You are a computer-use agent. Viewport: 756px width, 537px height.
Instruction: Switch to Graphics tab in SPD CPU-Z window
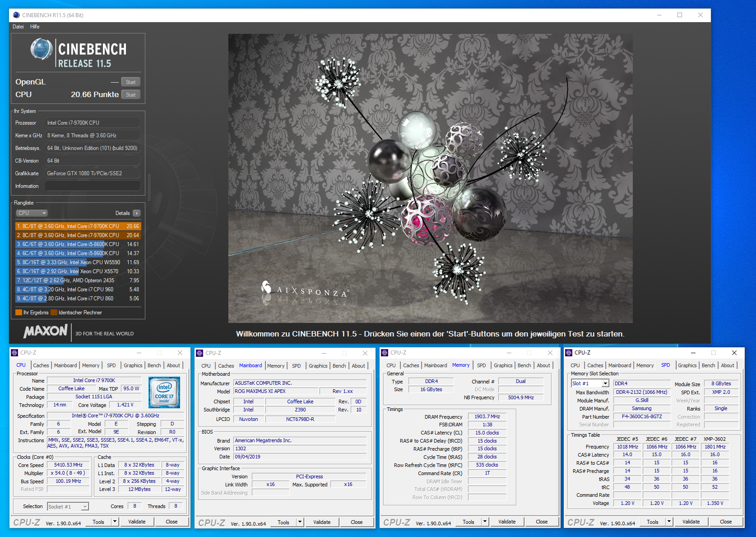pyautogui.click(x=687, y=365)
